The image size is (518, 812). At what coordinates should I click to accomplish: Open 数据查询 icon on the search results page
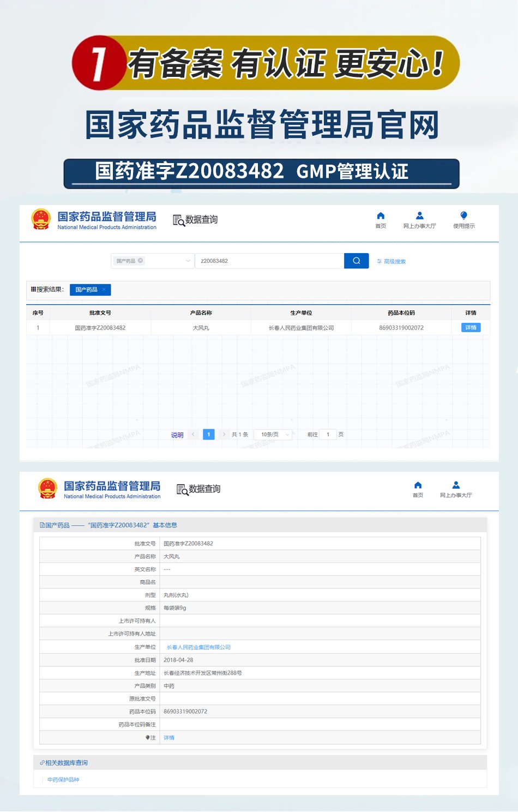click(x=178, y=220)
